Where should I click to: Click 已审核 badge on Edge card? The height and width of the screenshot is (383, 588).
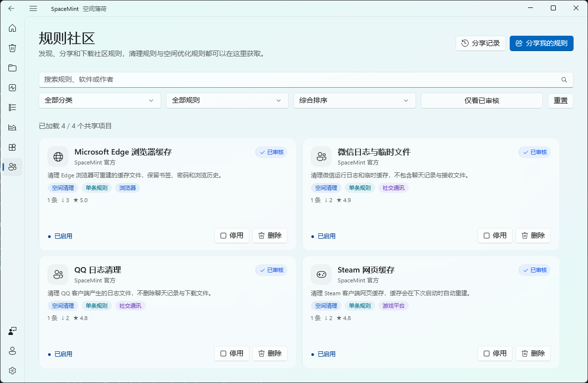click(272, 152)
